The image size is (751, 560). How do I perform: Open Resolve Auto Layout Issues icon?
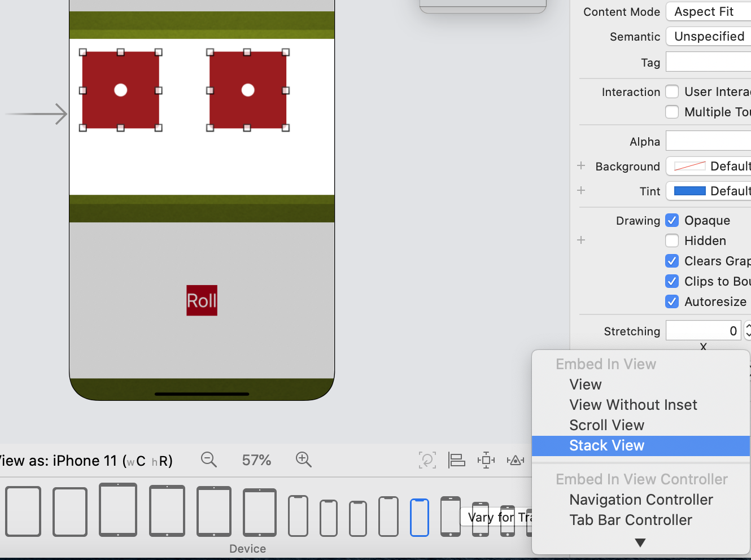pyautogui.click(x=515, y=461)
